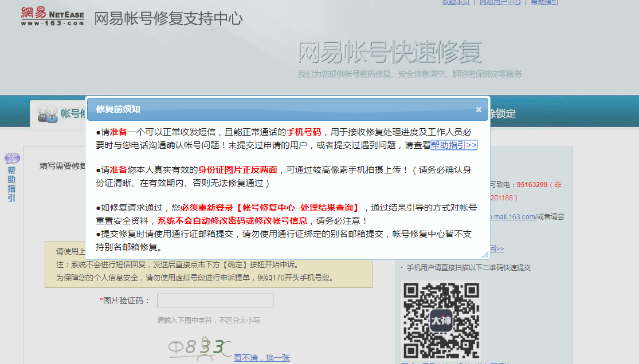Open 网易用户中心 from the top links

[x=500, y=2]
